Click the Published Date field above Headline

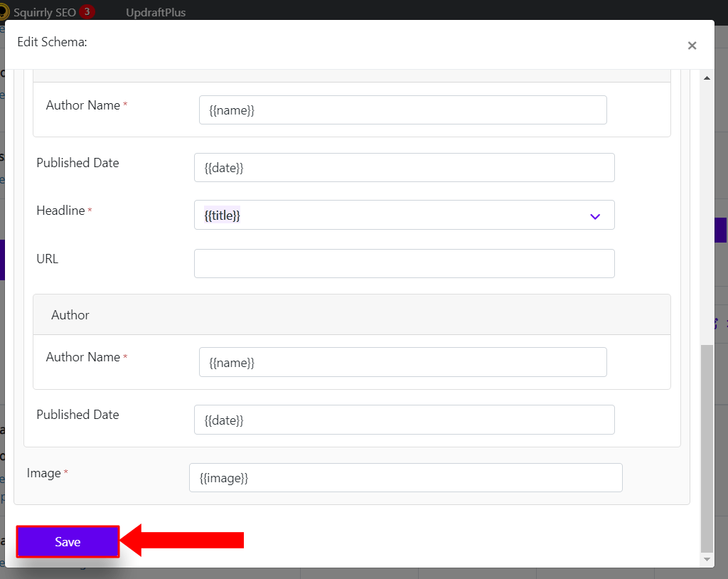tap(405, 168)
